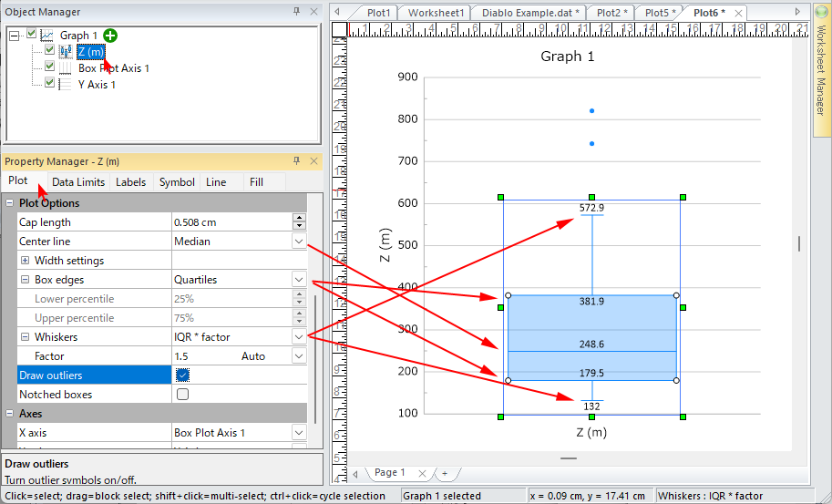Screen dimensions: 832x504
Task: Open the Center line dropdown
Action: (x=299, y=242)
